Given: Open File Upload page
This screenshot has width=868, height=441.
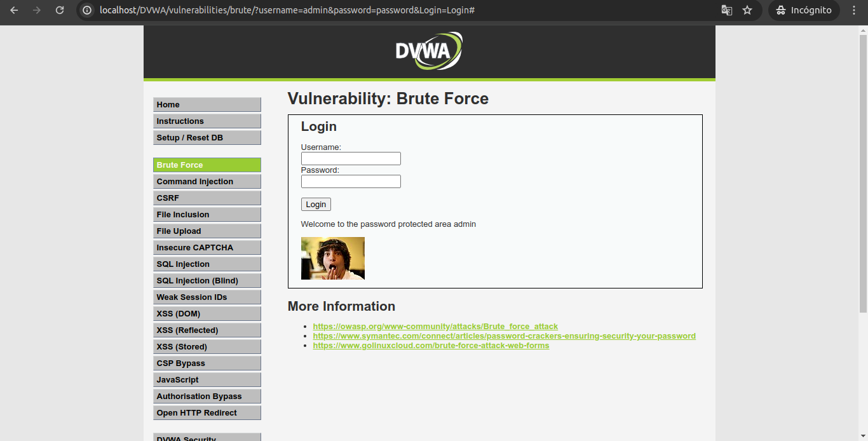Looking at the screenshot, I should click(x=207, y=231).
